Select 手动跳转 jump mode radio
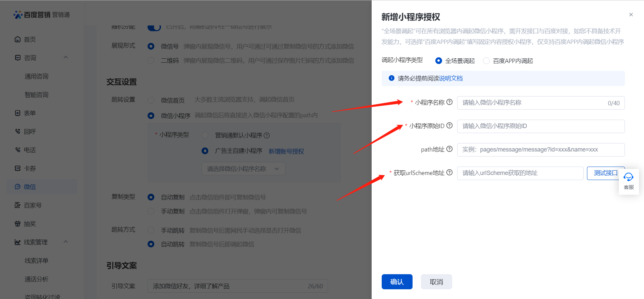This screenshot has width=644, height=299. click(151, 230)
